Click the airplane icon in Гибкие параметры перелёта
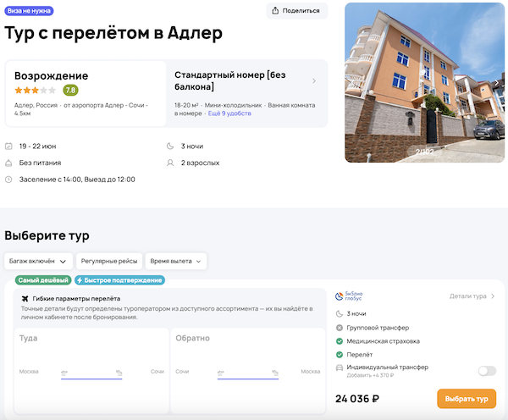The width and height of the screenshot is (508, 420). (x=25, y=299)
